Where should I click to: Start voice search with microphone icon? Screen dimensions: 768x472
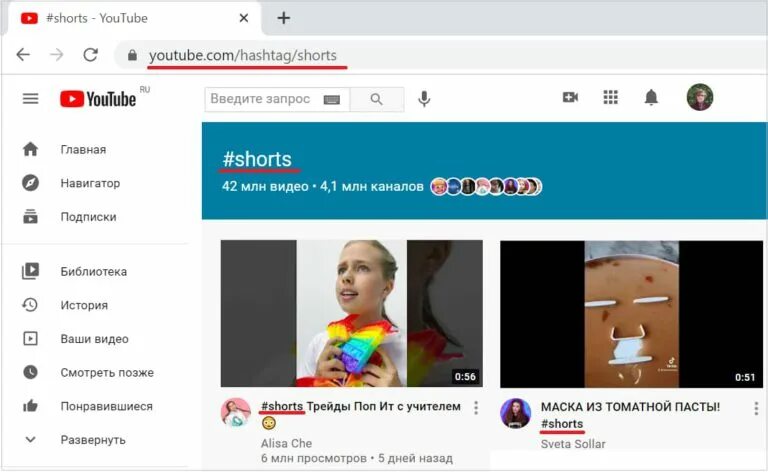pyautogui.click(x=424, y=99)
